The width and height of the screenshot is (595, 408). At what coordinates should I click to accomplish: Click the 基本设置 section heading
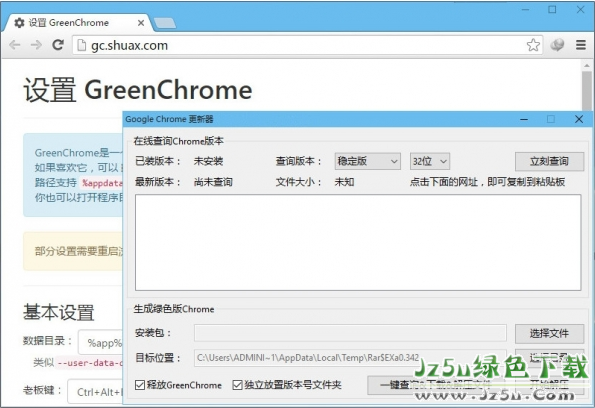(58, 312)
